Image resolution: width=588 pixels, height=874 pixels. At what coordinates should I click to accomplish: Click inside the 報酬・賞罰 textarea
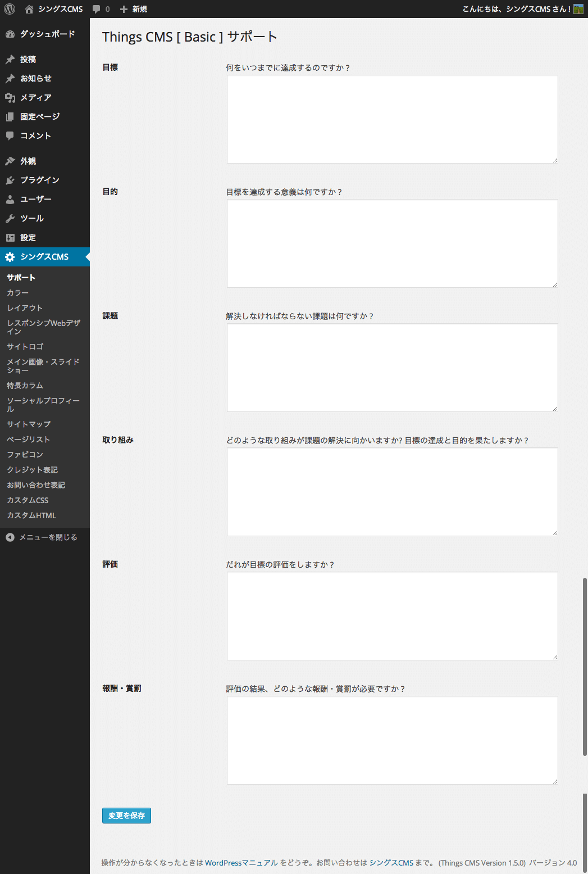[x=393, y=740]
